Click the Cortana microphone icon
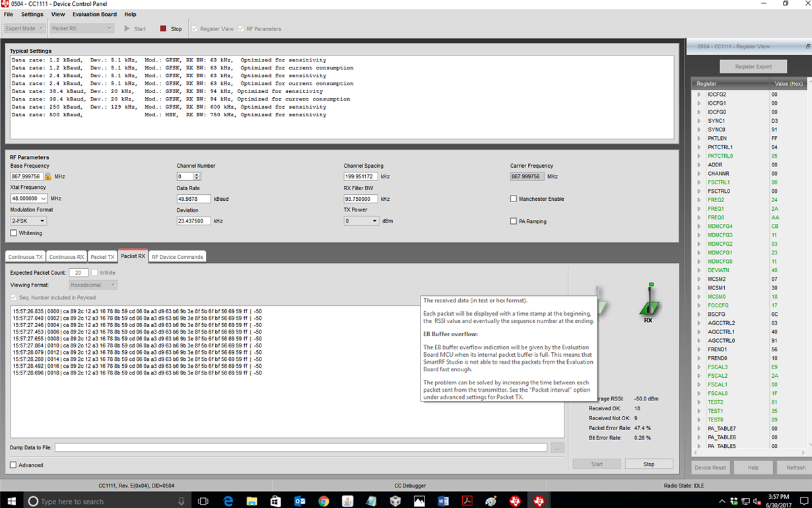This screenshot has height=508, width=812. pos(181,501)
